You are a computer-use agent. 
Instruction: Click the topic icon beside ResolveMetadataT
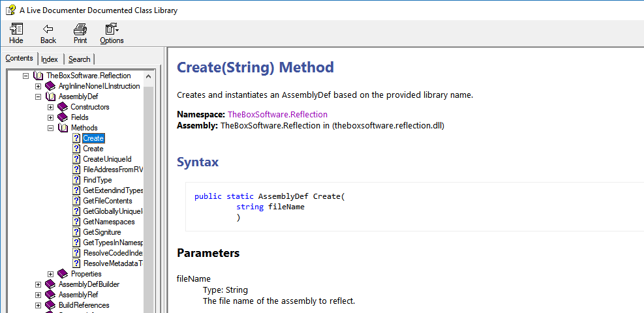tap(76, 263)
